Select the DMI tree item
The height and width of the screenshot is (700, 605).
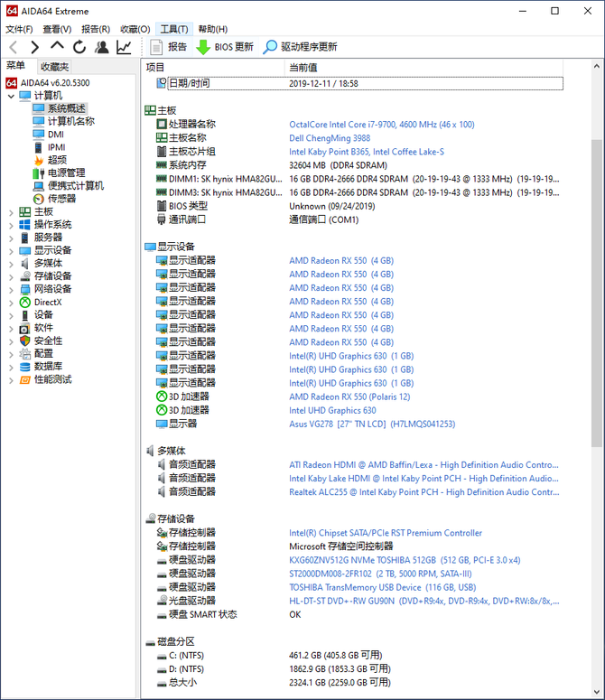56,135
